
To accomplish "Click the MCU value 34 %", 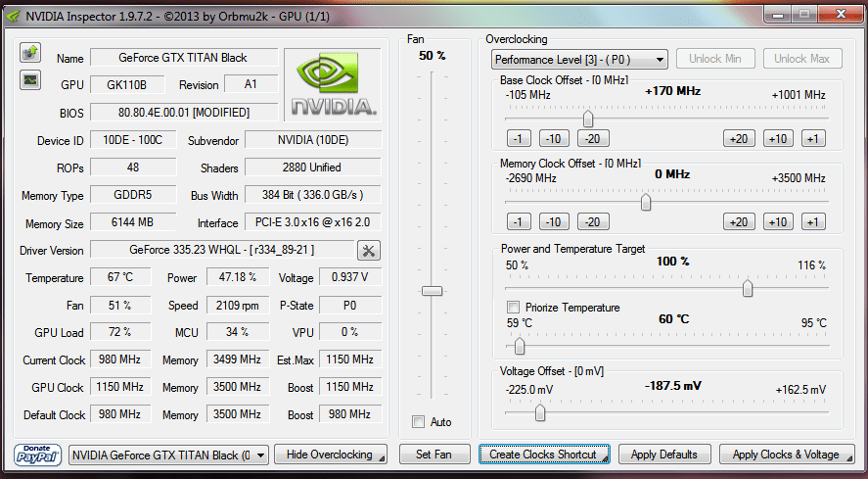I will tap(238, 332).
